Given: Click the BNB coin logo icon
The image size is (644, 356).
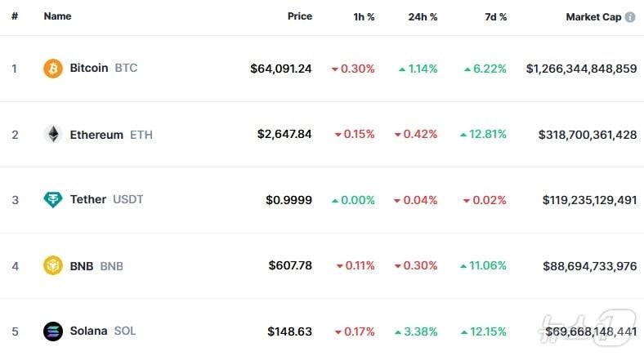Looking at the screenshot, I should tap(53, 265).
